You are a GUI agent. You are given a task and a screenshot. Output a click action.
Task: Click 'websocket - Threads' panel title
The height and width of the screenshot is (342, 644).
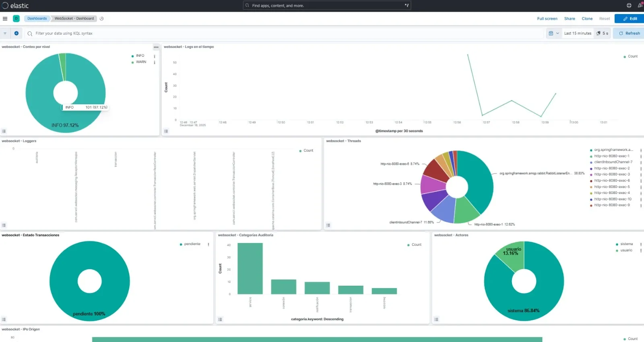343,141
